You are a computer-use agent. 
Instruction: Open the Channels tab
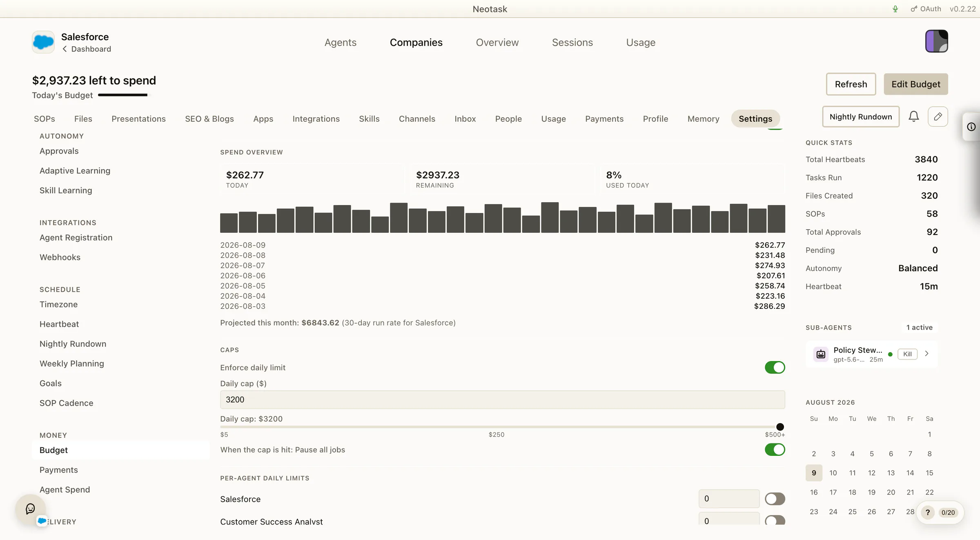417,119
